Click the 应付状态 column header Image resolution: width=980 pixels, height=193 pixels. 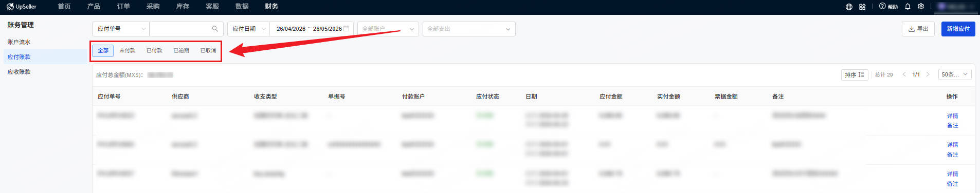(x=487, y=96)
